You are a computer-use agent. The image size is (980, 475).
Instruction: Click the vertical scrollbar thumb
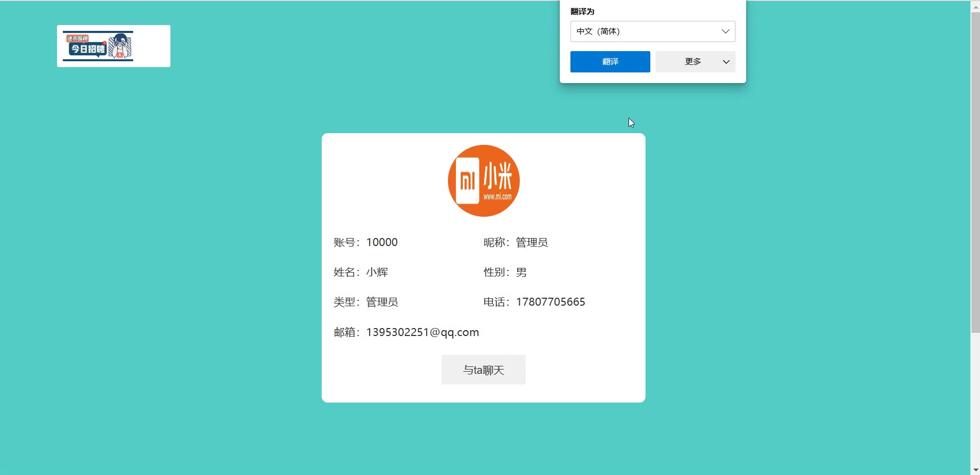[x=975, y=172]
